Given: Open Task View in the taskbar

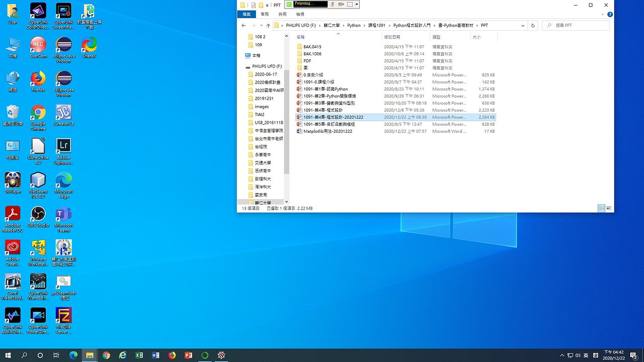Looking at the screenshot, I should pos(56,355).
